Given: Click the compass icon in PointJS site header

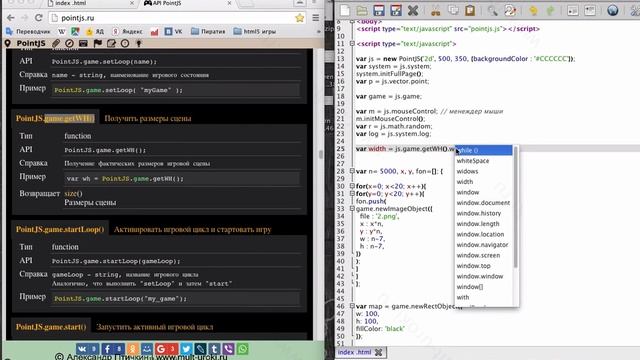Looking at the screenshot, I should click(x=69, y=43).
